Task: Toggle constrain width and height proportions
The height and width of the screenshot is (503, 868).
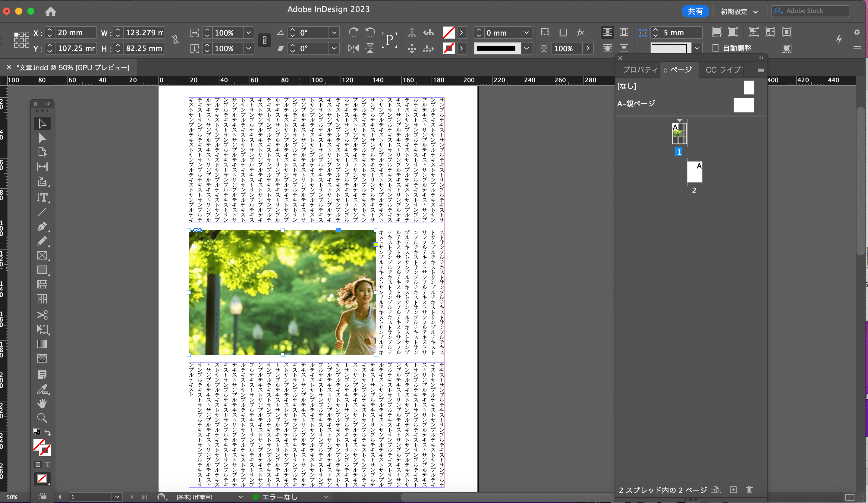Action: click(176, 40)
